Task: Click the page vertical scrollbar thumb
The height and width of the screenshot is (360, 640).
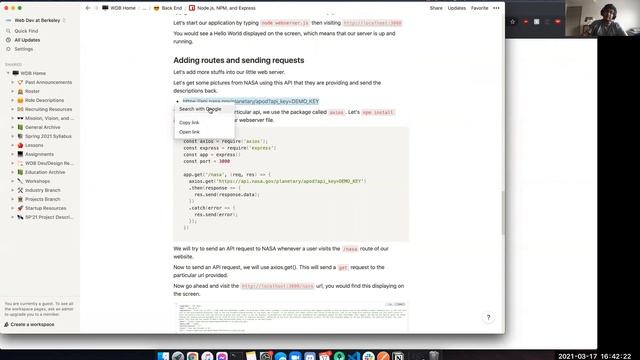Action: (x=503, y=212)
